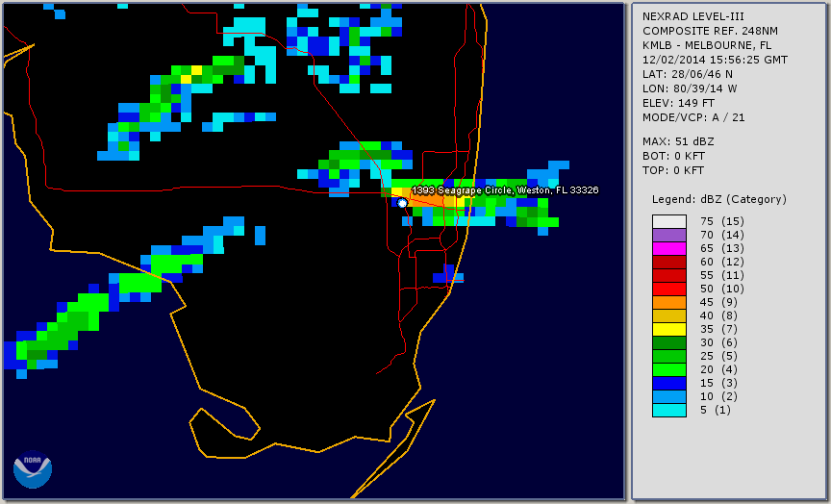831x504 pixels.
Task: Select the 5 dBZ cyan legend swatch
Action: (669, 410)
